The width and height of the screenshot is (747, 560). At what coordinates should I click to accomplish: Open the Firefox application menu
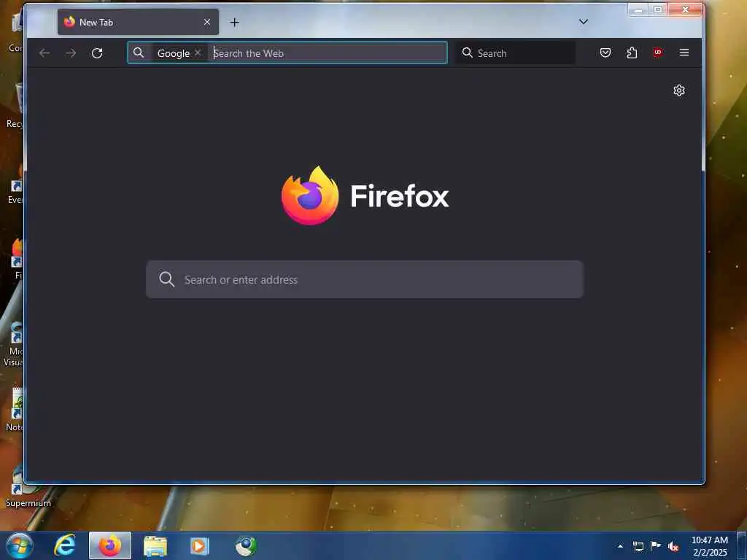pos(684,52)
